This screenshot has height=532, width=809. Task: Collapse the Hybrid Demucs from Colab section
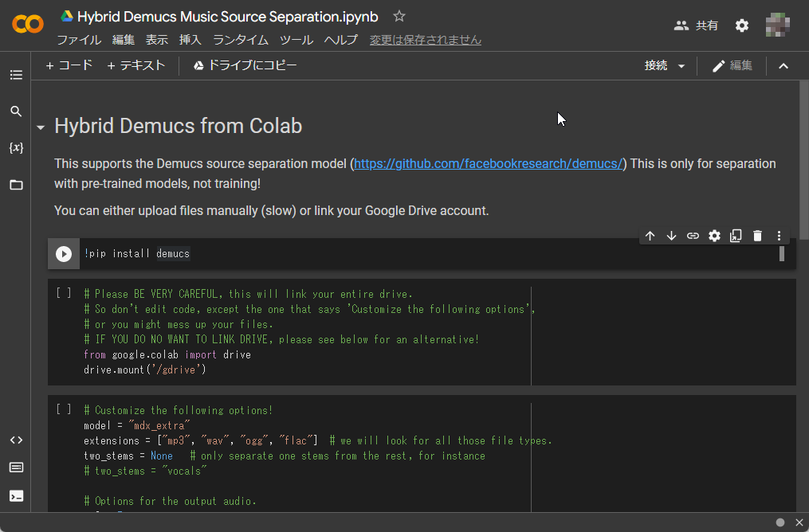coord(40,126)
